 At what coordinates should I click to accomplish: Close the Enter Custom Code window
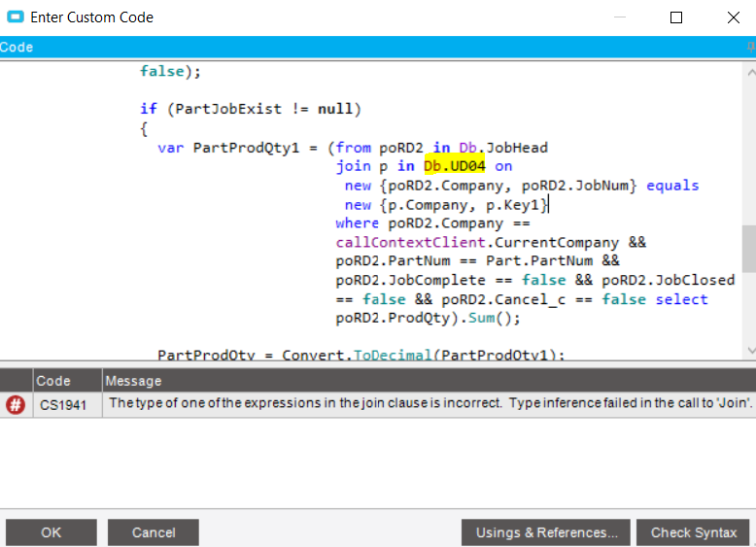734,17
